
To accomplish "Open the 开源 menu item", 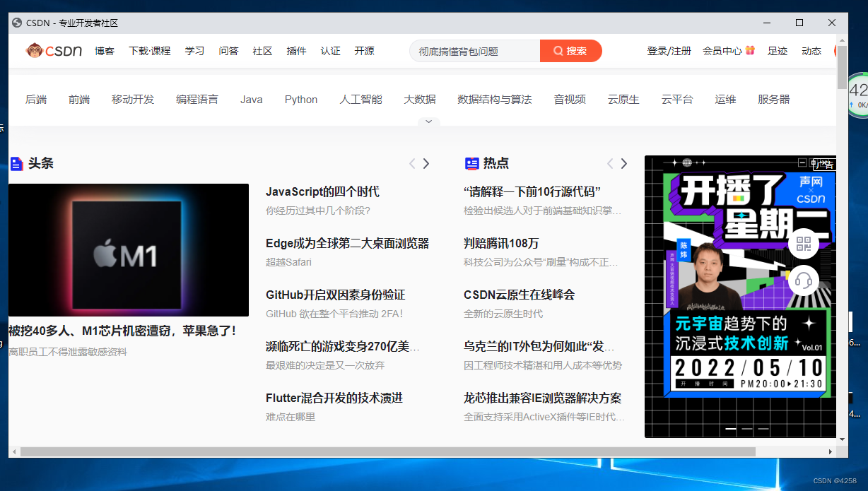I will [x=364, y=51].
